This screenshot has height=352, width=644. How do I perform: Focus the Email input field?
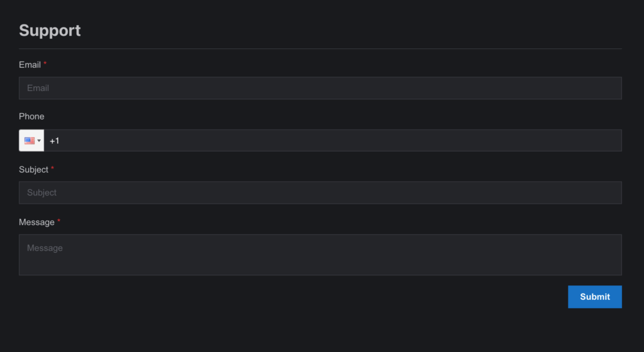pyautogui.click(x=320, y=88)
